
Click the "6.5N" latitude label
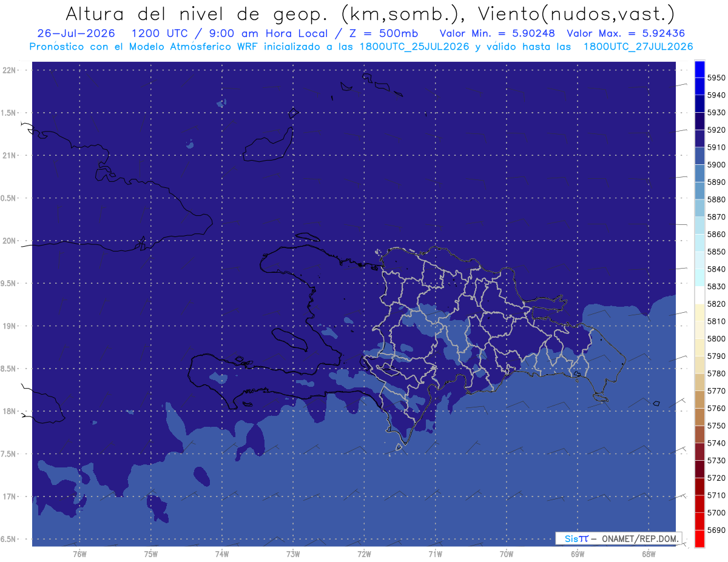pos(8,539)
